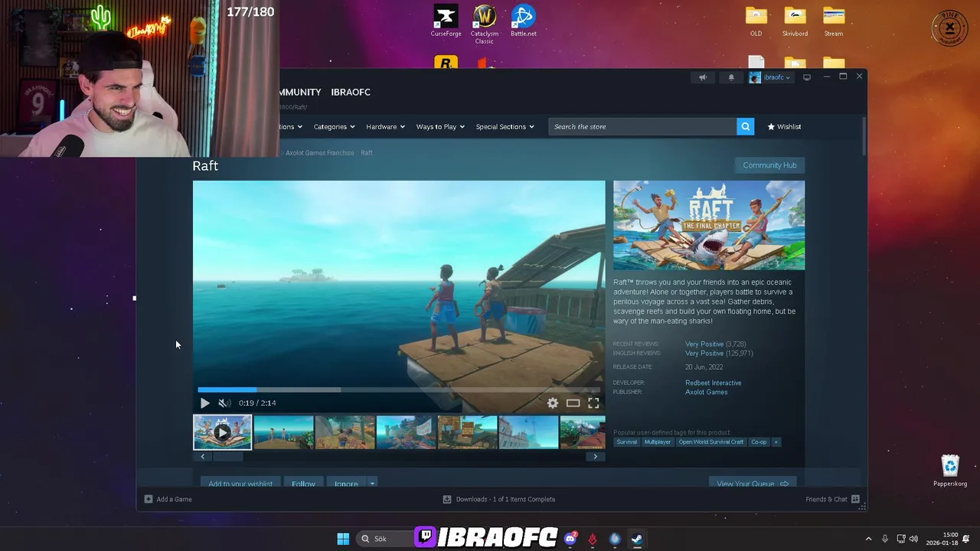
Task: Open the Stream desktop folder
Action: pyautogui.click(x=834, y=21)
